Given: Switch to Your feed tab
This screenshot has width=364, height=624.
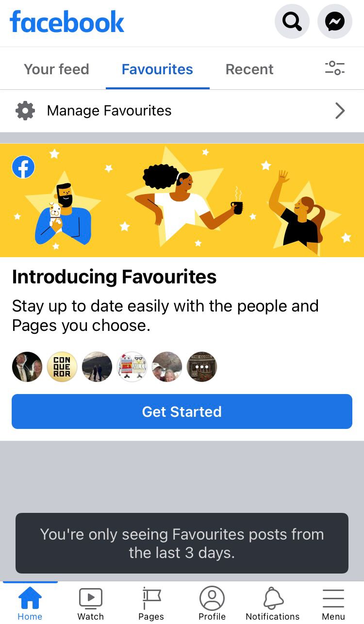Looking at the screenshot, I should (x=56, y=69).
